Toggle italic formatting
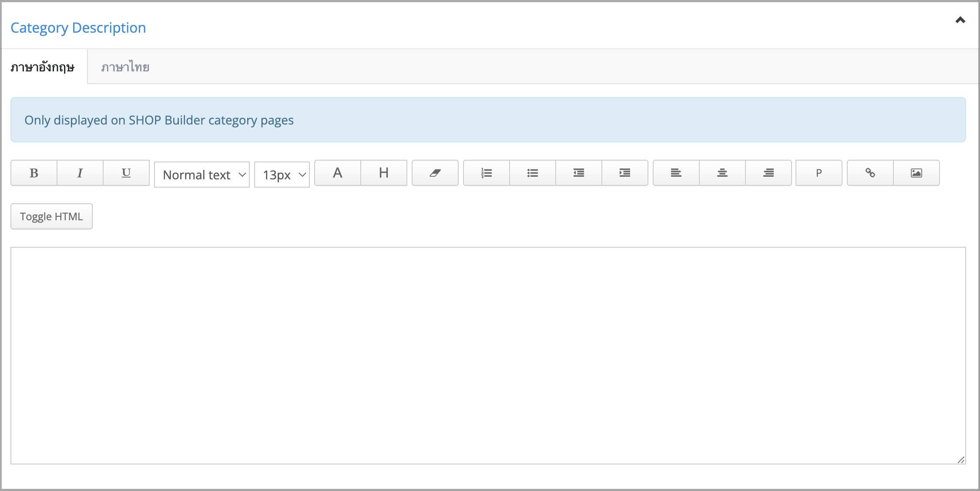Viewport: 980px width, 491px height. point(80,173)
